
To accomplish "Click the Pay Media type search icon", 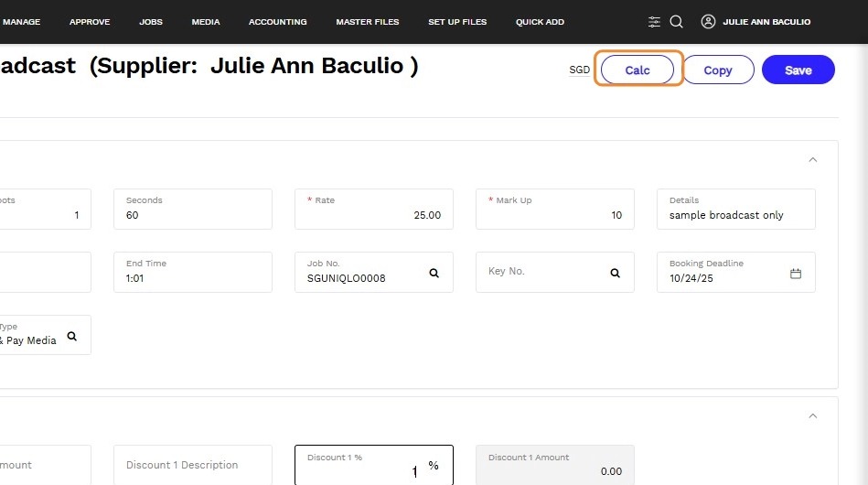I will (71, 336).
